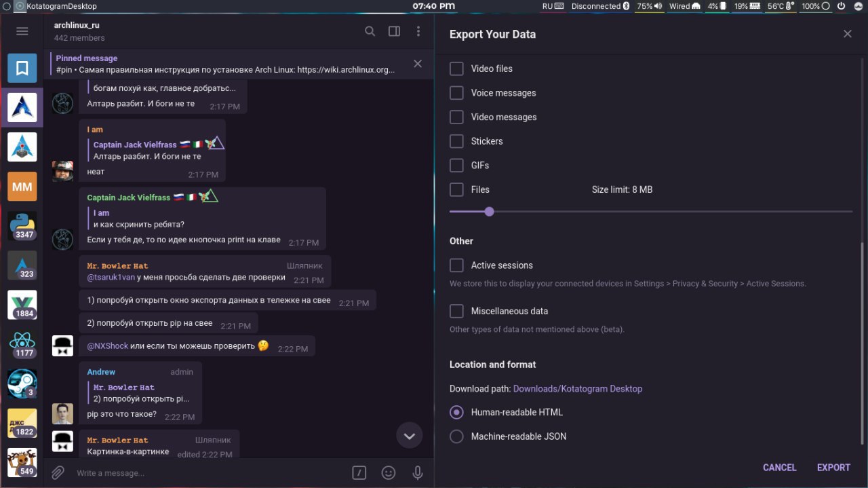Close the Export Your Data dialog
868x488 pixels.
pos(848,34)
